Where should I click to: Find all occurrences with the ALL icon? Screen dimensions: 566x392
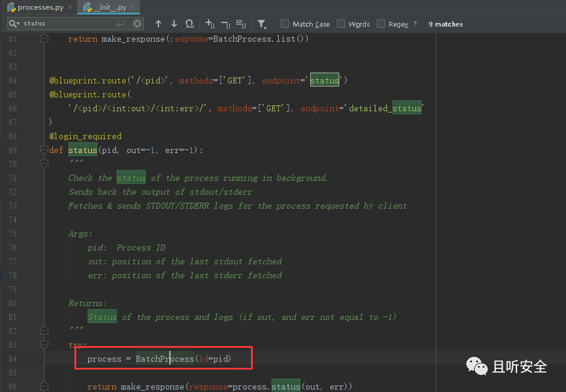coord(189,24)
